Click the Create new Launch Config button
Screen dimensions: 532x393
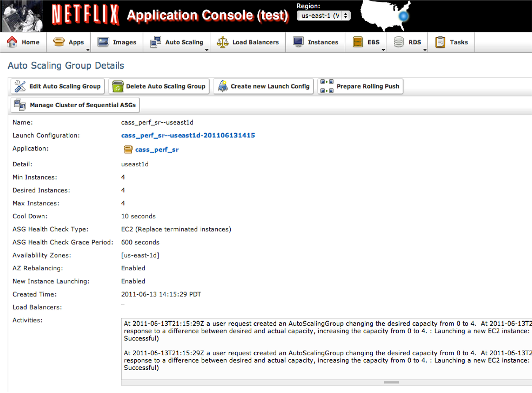click(263, 86)
